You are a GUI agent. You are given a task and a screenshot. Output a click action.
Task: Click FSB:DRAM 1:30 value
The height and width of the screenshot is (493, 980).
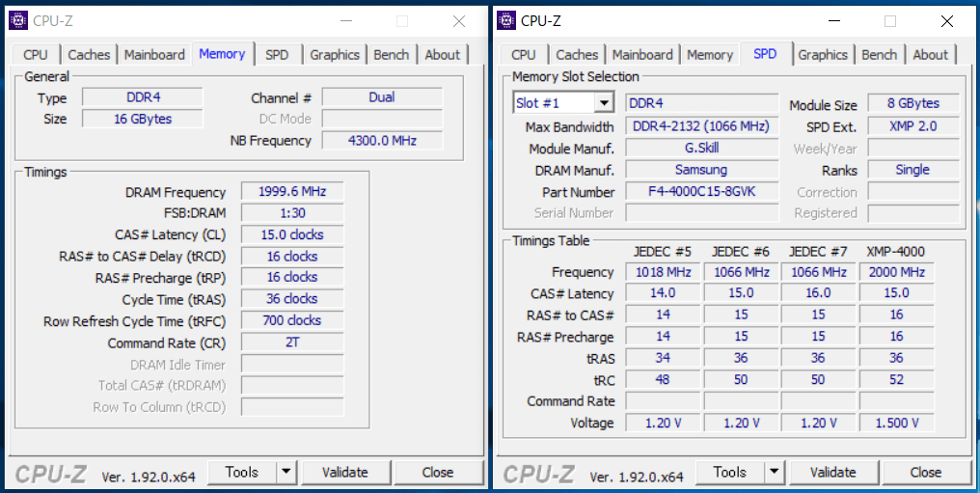[x=292, y=213]
